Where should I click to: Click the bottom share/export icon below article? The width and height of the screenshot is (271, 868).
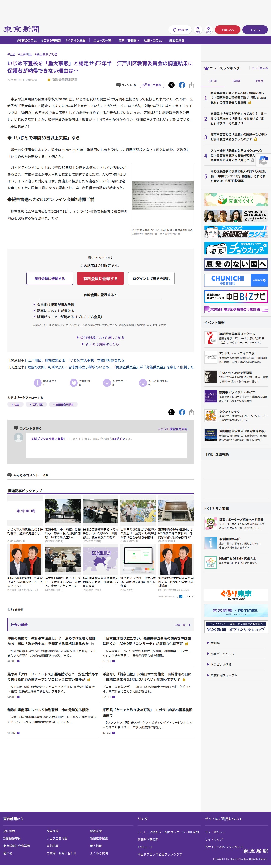pyautogui.click(x=192, y=412)
